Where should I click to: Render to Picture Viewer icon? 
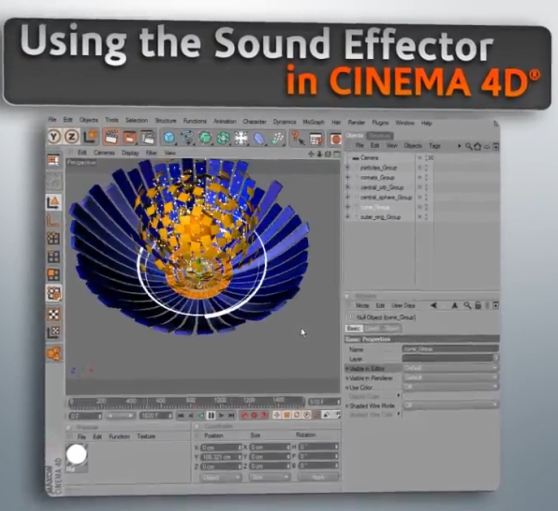click(x=130, y=137)
